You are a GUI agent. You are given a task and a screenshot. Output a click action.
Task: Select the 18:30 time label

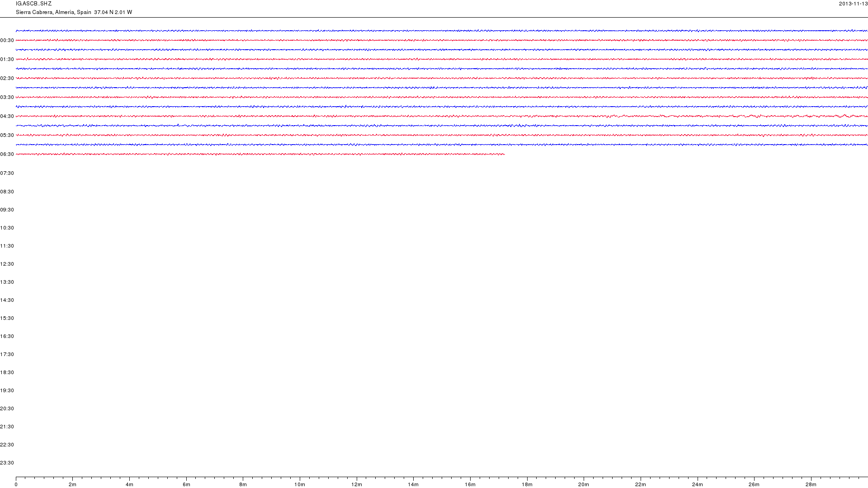click(x=7, y=372)
